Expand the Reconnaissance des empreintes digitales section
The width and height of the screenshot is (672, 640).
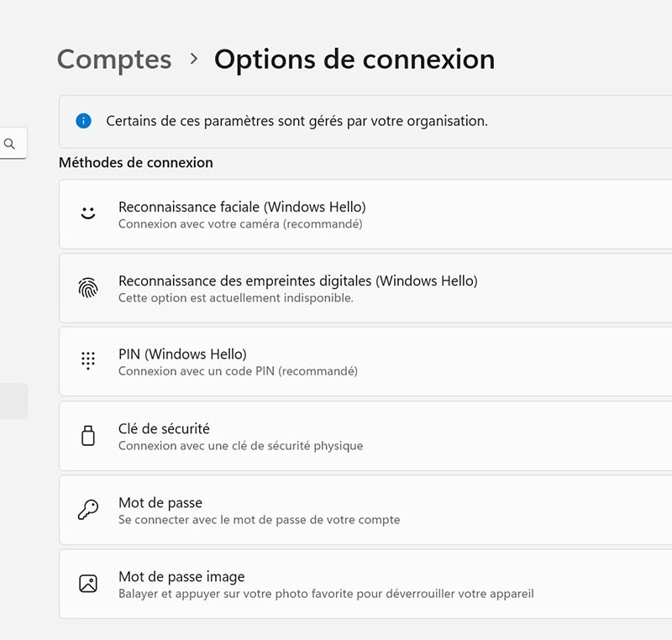(361, 287)
